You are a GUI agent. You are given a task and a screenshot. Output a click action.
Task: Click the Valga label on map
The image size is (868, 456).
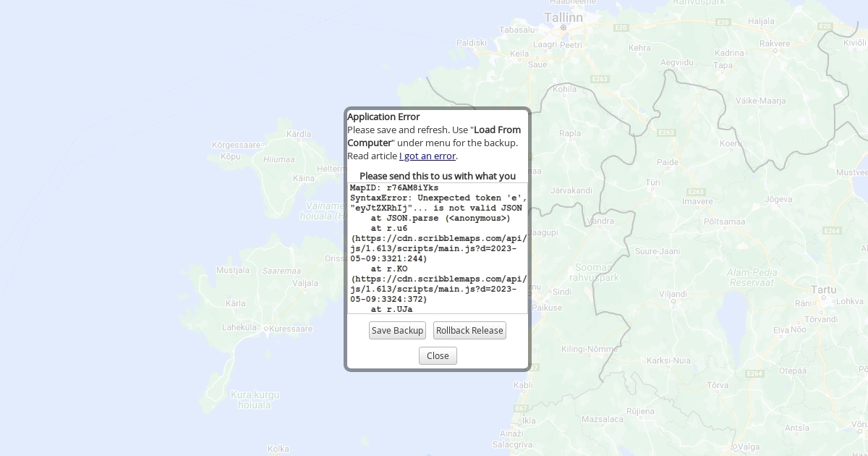coord(750,447)
